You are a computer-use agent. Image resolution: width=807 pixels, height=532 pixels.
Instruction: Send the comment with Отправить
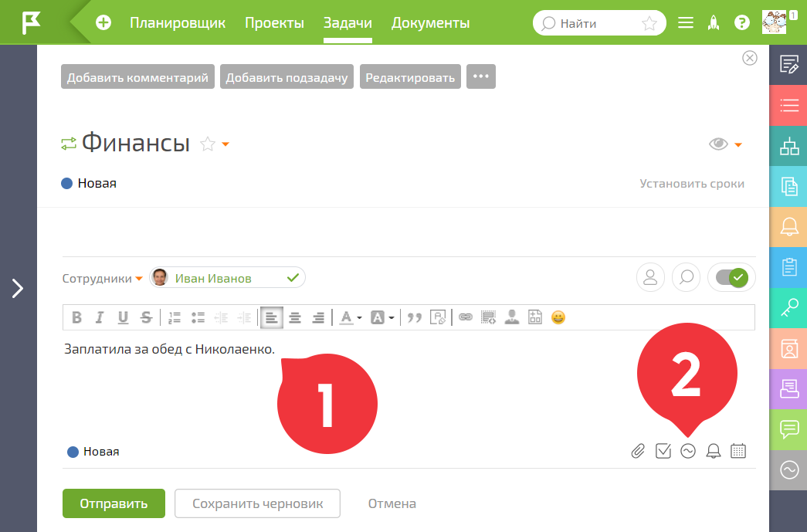(114, 503)
